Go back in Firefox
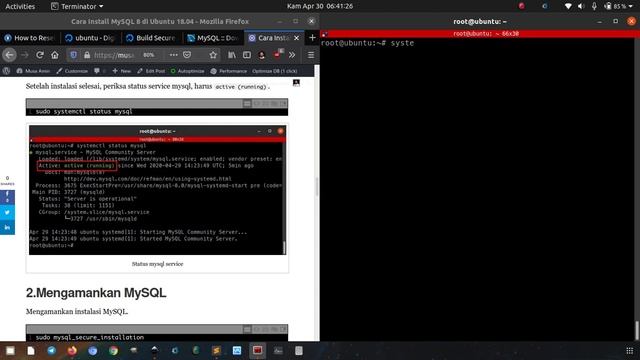 coord(9,55)
